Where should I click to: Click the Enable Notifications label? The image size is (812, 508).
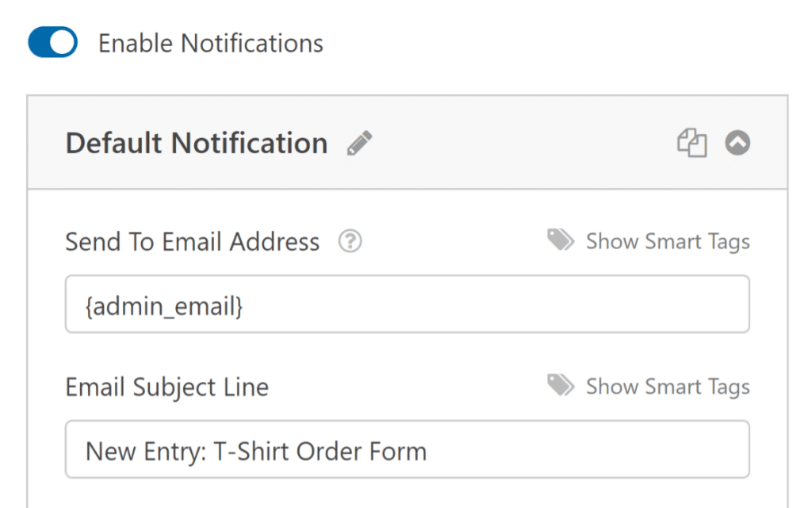211,43
